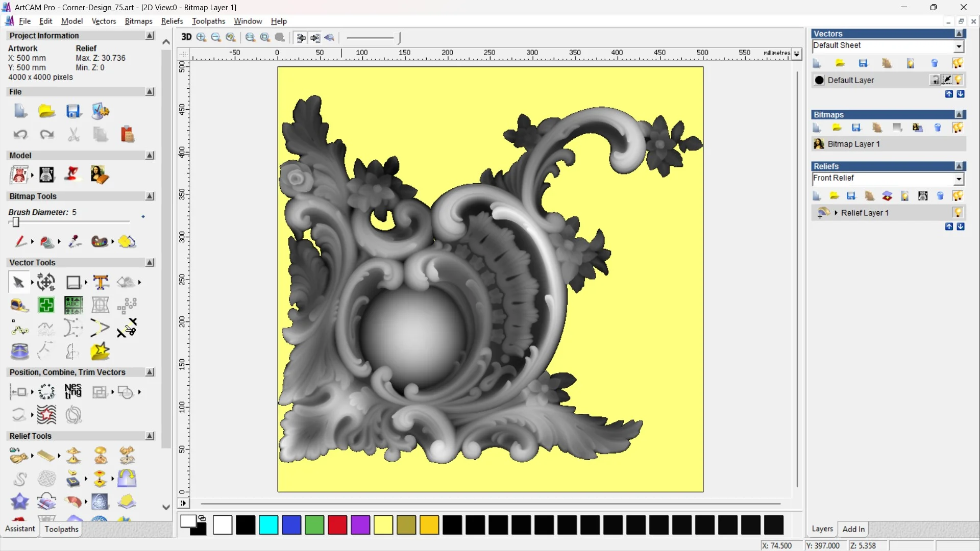This screenshot has width=980, height=551.
Task: Select the bitmap paint brush tool
Action: [20, 241]
